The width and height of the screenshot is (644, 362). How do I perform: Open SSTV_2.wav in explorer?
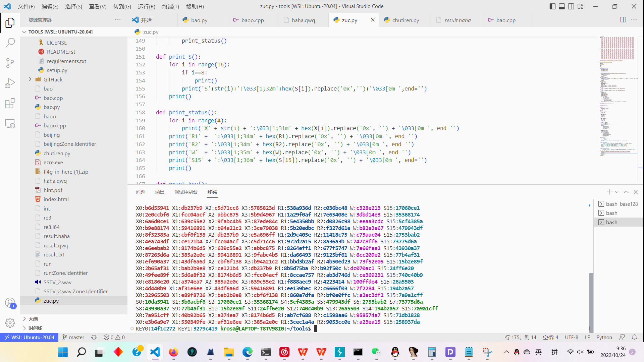(x=74, y=282)
